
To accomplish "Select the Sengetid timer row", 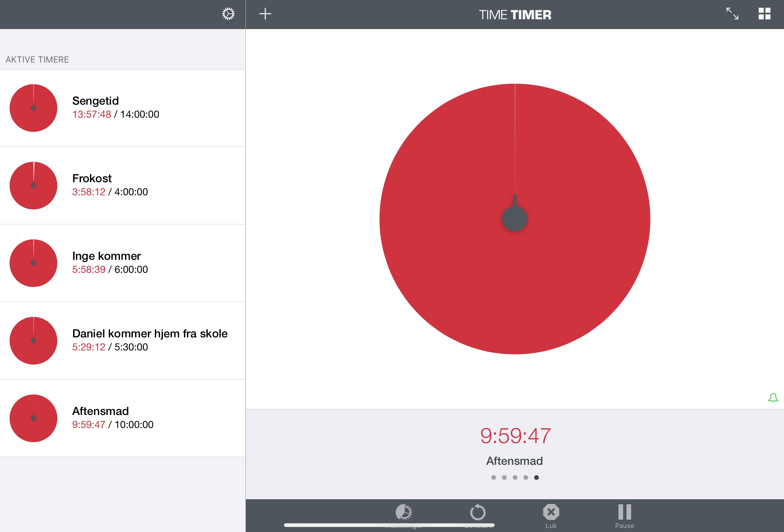I will click(x=123, y=108).
